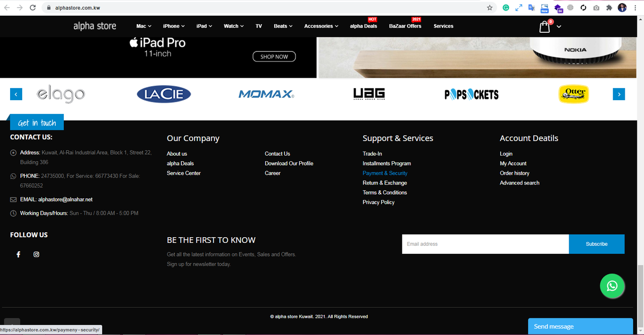This screenshot has height=335, width=644.
Task: Click the Get in touch tab
Action: 37,122
